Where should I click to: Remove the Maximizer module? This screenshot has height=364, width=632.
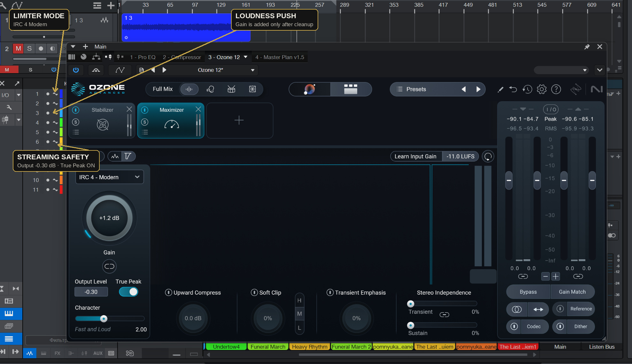tap(198, 110)
